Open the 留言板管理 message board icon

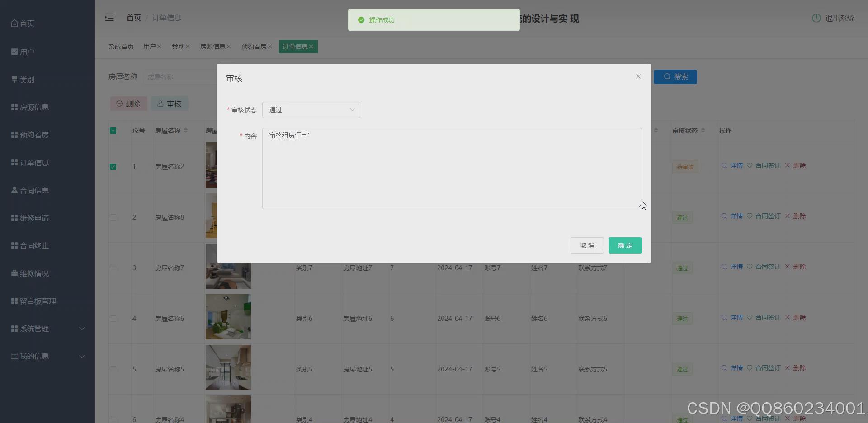[14, 301]
